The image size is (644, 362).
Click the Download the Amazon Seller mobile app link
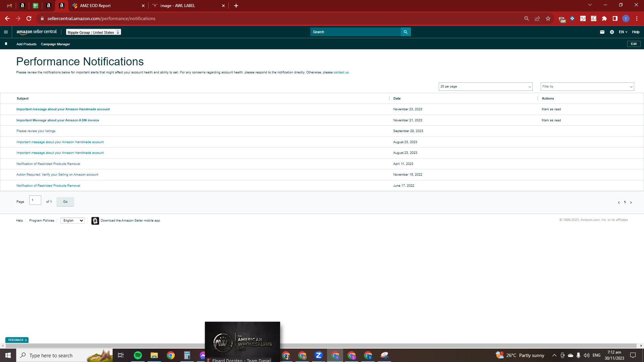point(130,221)
